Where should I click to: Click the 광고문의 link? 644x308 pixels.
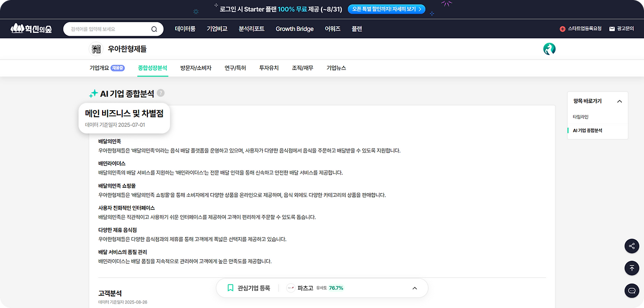pos(621,29)
